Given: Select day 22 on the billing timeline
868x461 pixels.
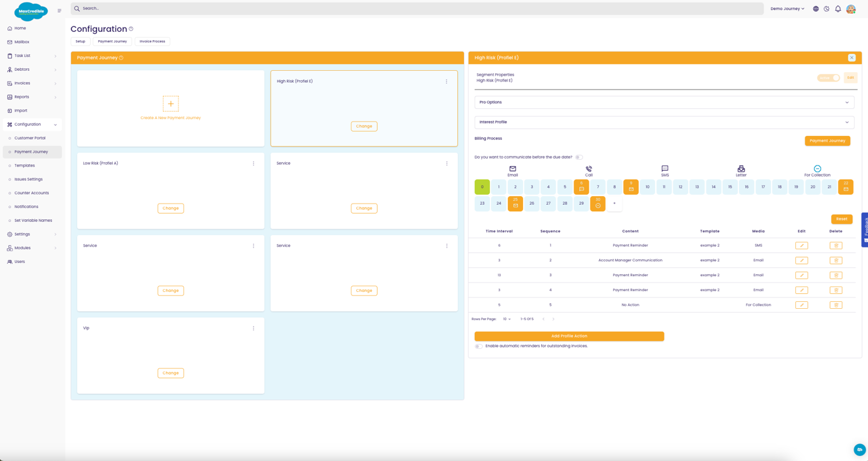Looking at the screenshot, I should tap(845, 187).
